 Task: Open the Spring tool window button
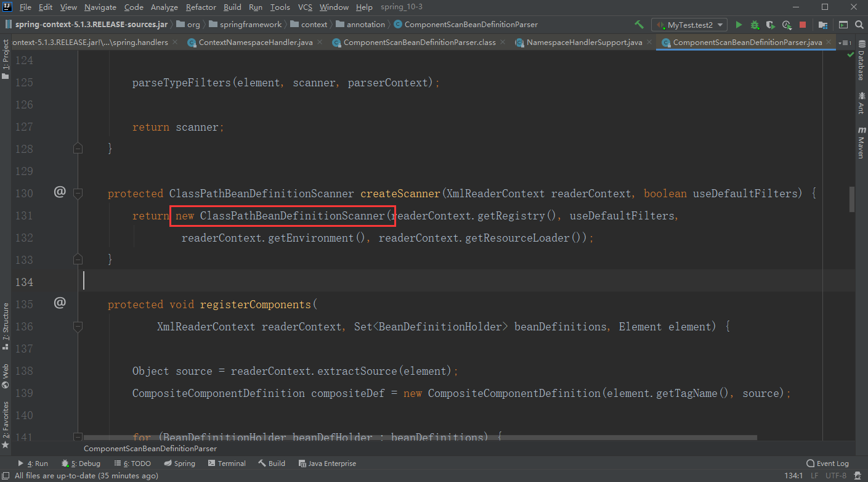pos(180,464)
